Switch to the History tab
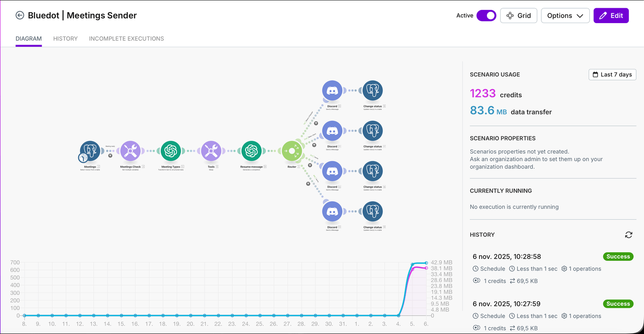 point(65,39)
